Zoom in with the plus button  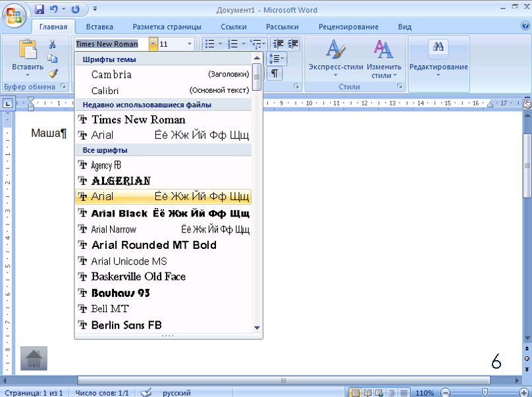point(524,393)
